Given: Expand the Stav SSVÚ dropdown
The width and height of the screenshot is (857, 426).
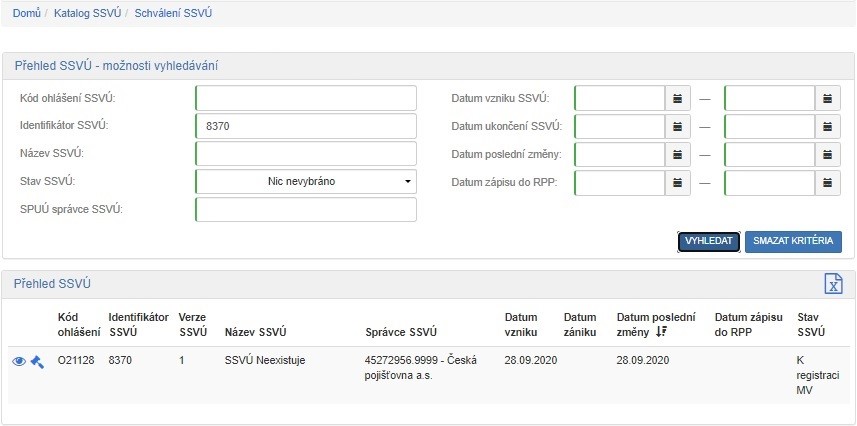Looking at the screenshot, I should 305,182.
